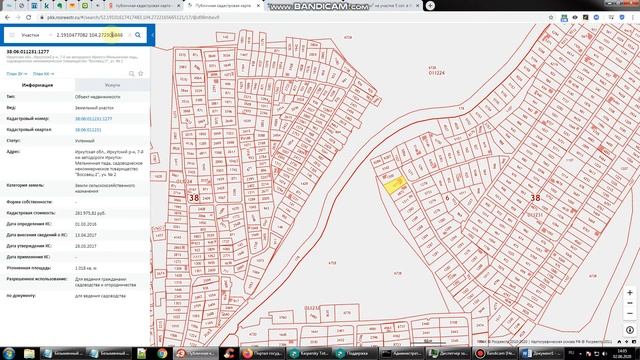
Task: Zoom in the map with plus button
Action: [629, 293]
